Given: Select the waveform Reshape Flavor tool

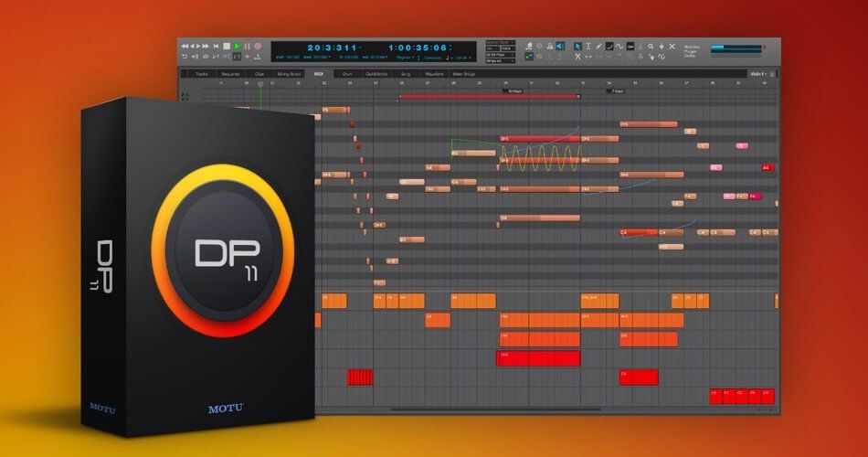Looking at the screenshot, I should (619, 47).
